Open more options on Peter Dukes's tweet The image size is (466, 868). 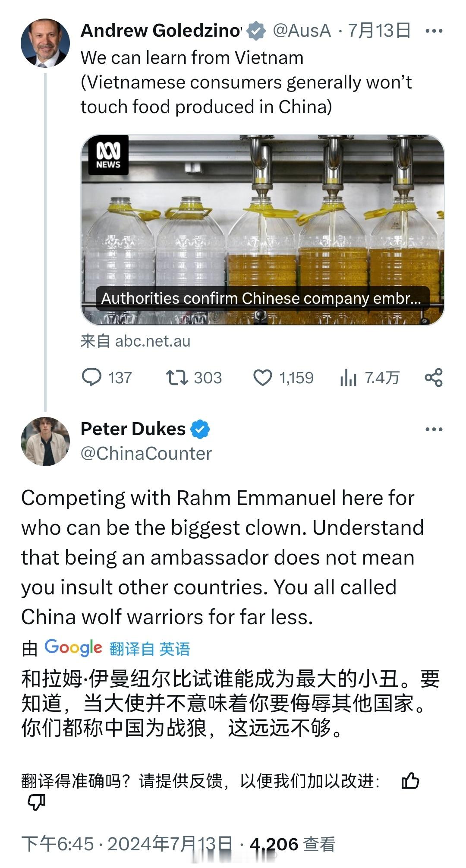point(434,429)
